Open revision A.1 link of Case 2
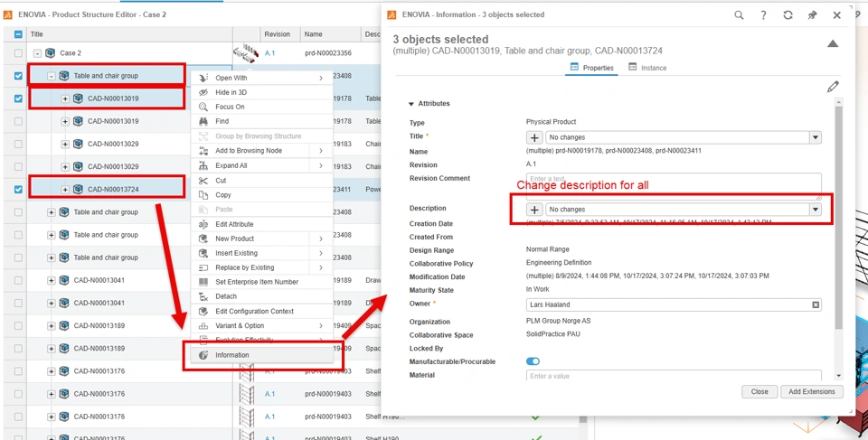 (x=269, y=53)
